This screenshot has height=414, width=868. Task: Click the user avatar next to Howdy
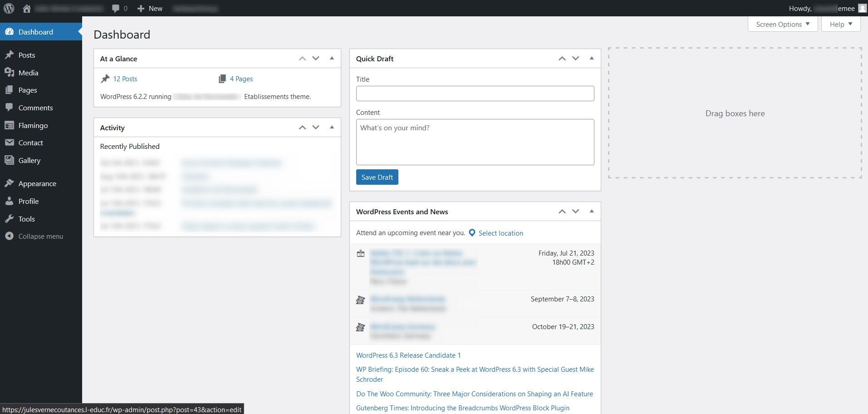862,8
